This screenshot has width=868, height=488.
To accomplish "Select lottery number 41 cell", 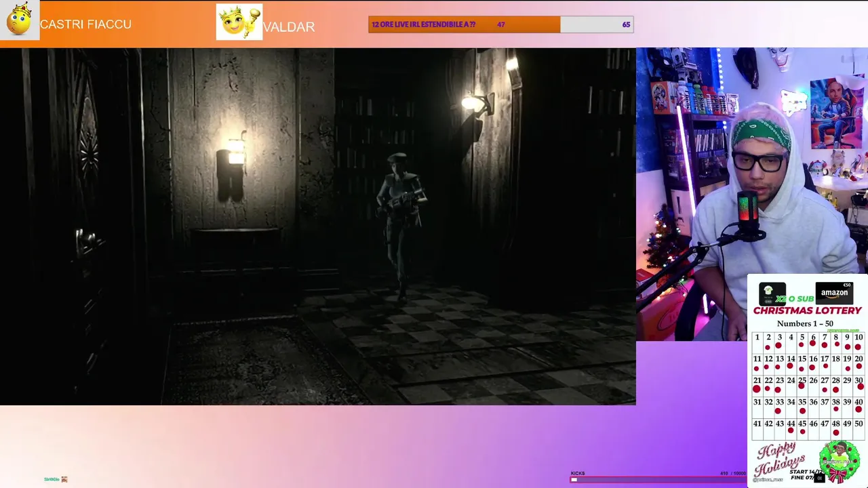I will tap(757, 429).
